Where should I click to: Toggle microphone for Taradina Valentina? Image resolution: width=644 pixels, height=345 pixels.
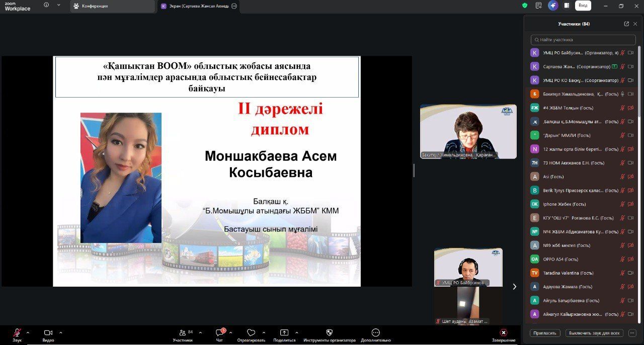622,273
